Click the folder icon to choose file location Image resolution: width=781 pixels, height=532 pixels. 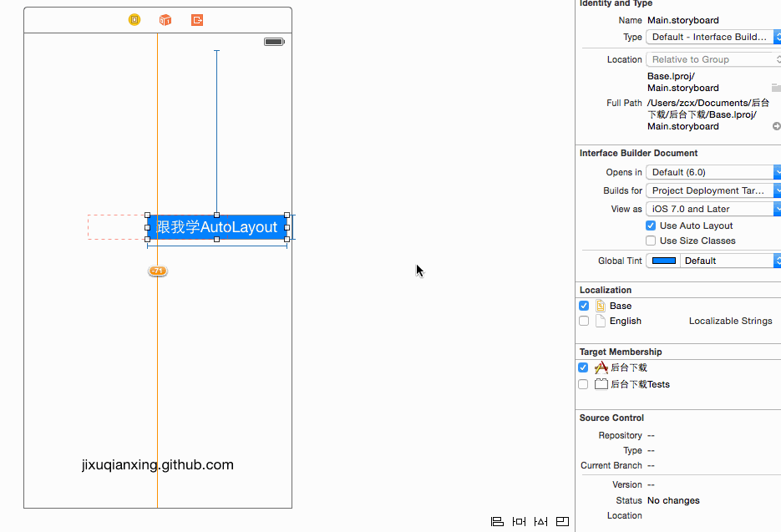(x=776, y=88)
